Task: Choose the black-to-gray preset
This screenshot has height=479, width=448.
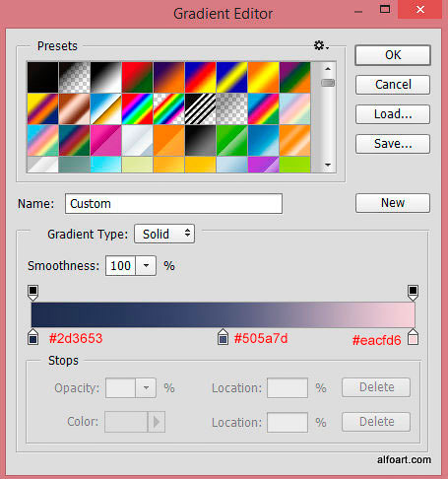Action: coord(200,140)
